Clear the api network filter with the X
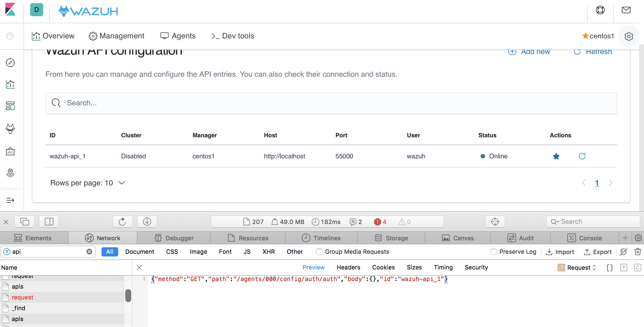 (x=89, y=252)
